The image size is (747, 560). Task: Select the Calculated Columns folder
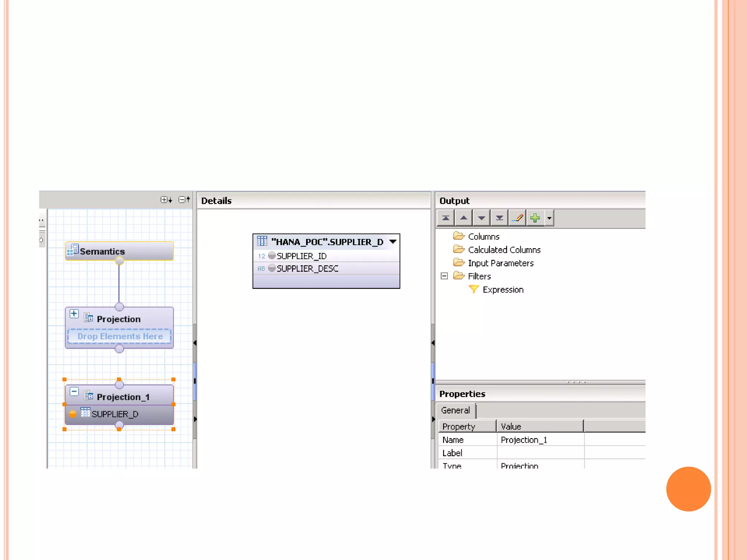point(504,250)
